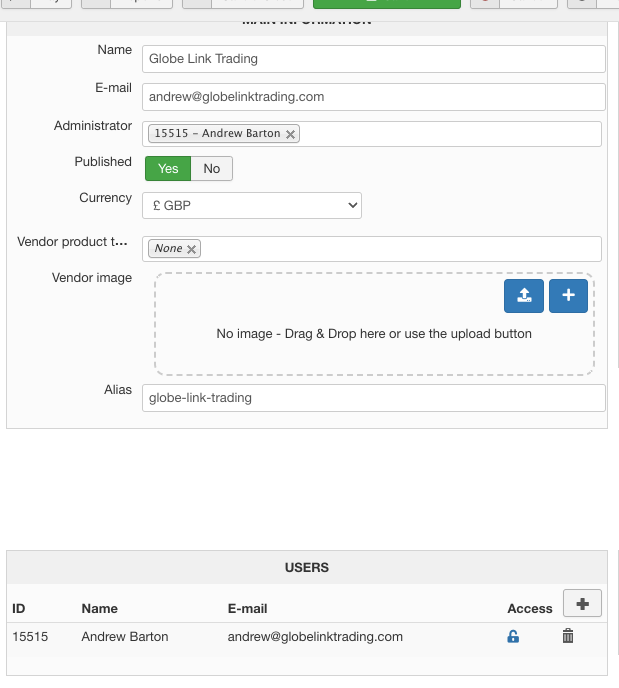This screenshot has width=619, height=688.
Task: Click the vendor image upload icon
Action: click(x=524, y=295)
